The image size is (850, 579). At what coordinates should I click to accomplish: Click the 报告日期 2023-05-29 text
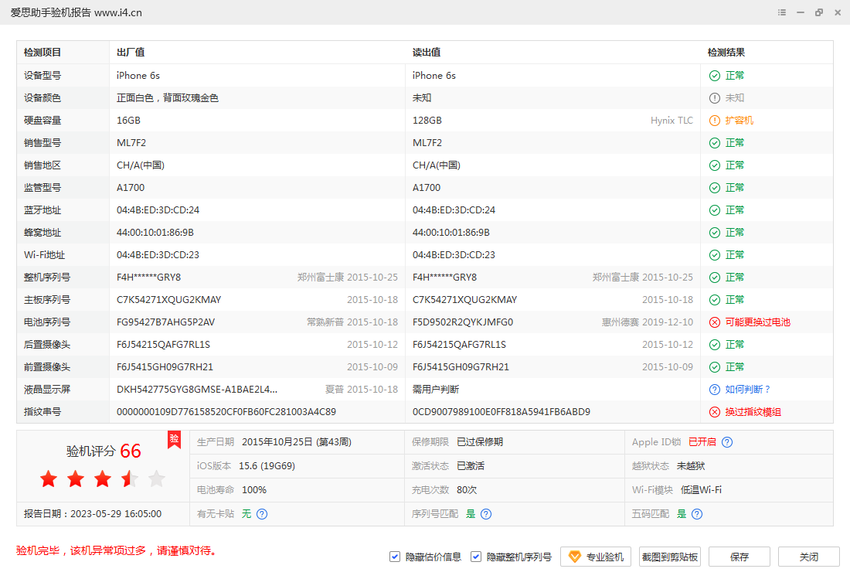(x=93, y=514)
